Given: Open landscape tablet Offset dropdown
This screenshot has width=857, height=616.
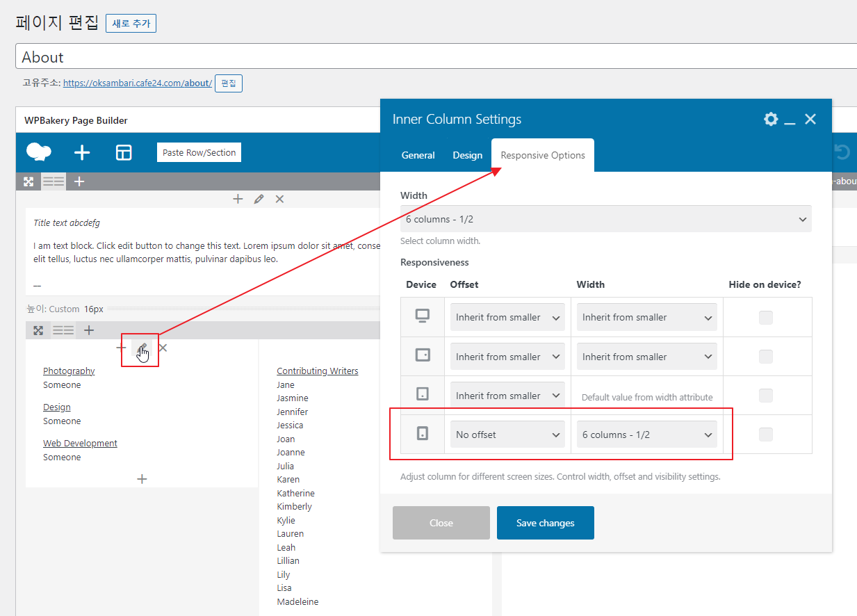Looking at the screenshot, I should pyautogui.click(x=507, y=357).
